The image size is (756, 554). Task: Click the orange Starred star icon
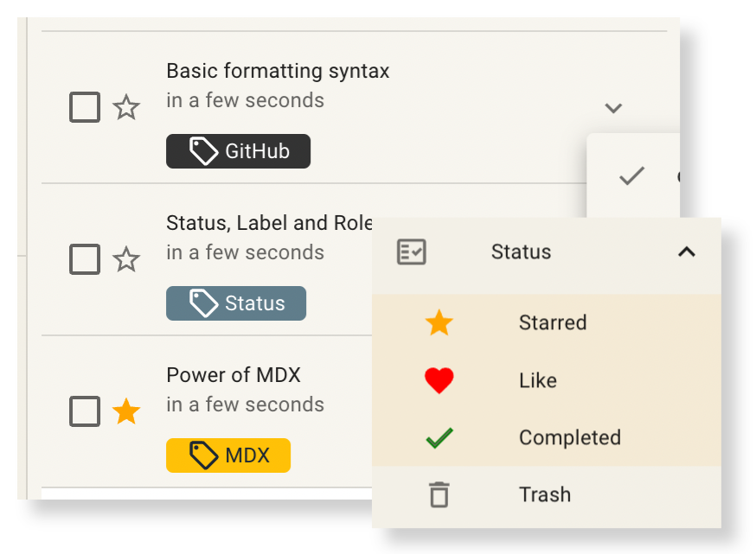coord(439,322)
